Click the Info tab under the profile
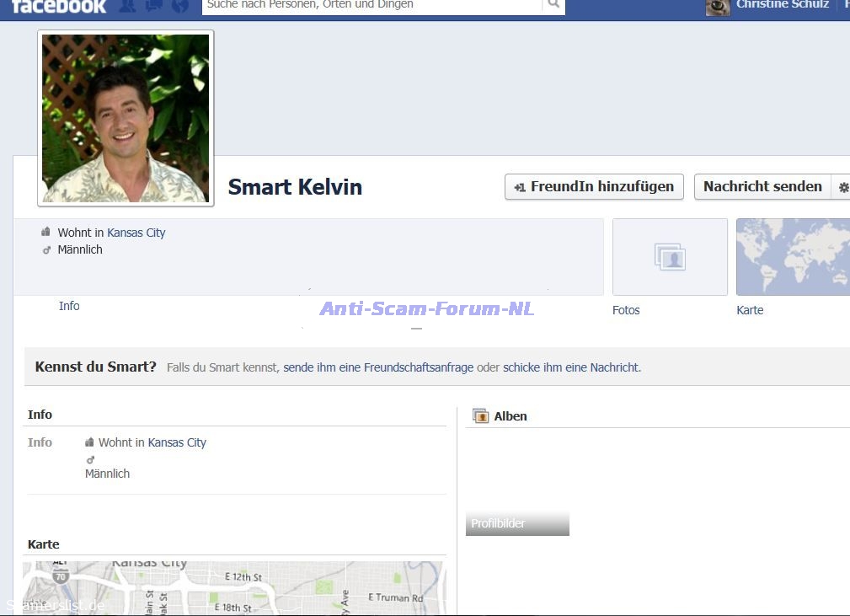 pos(69,306)
